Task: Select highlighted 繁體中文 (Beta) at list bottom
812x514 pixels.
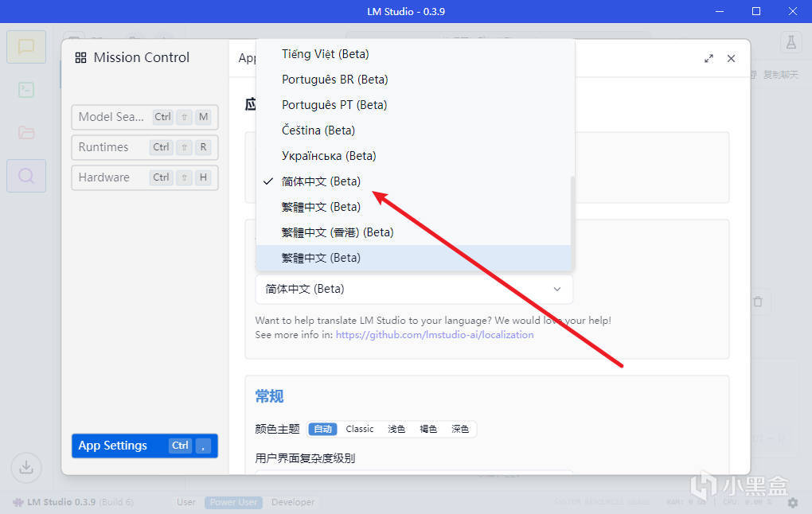Action: click(413, 258)
